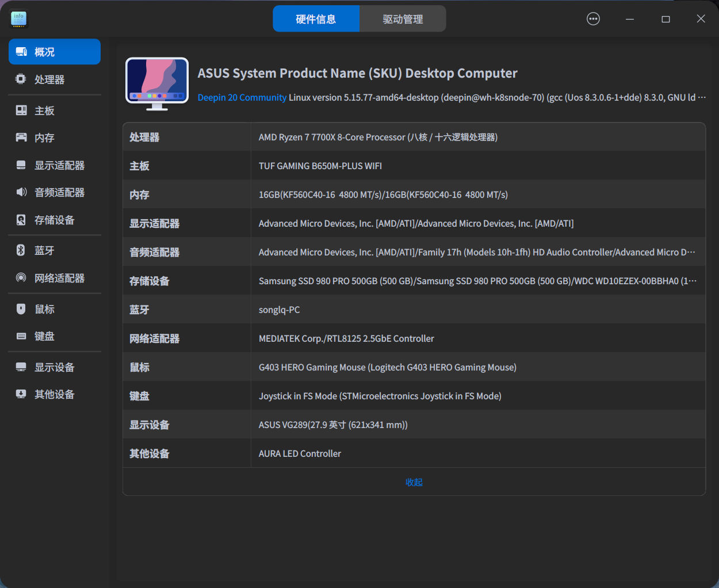This screenshot has height=588, width=719.
Task: Click the network adapter icon
Action: pyautogui.click(x=21, y=278)
